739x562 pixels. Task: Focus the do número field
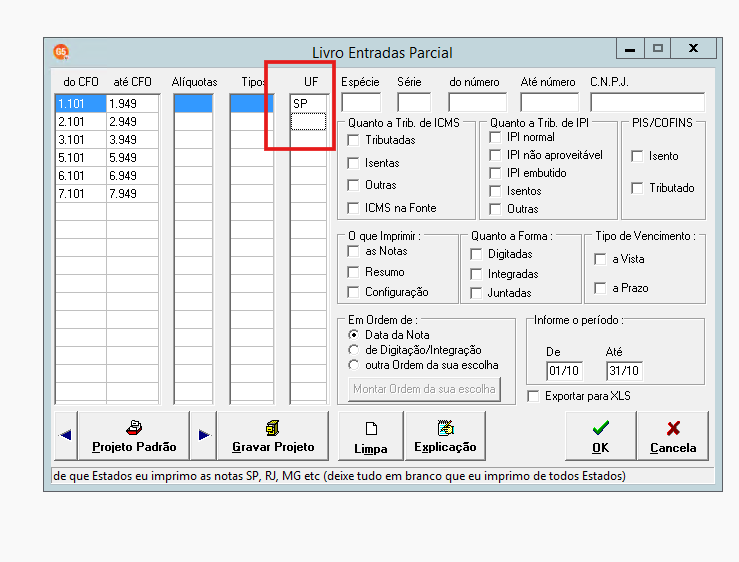point(477,102)
